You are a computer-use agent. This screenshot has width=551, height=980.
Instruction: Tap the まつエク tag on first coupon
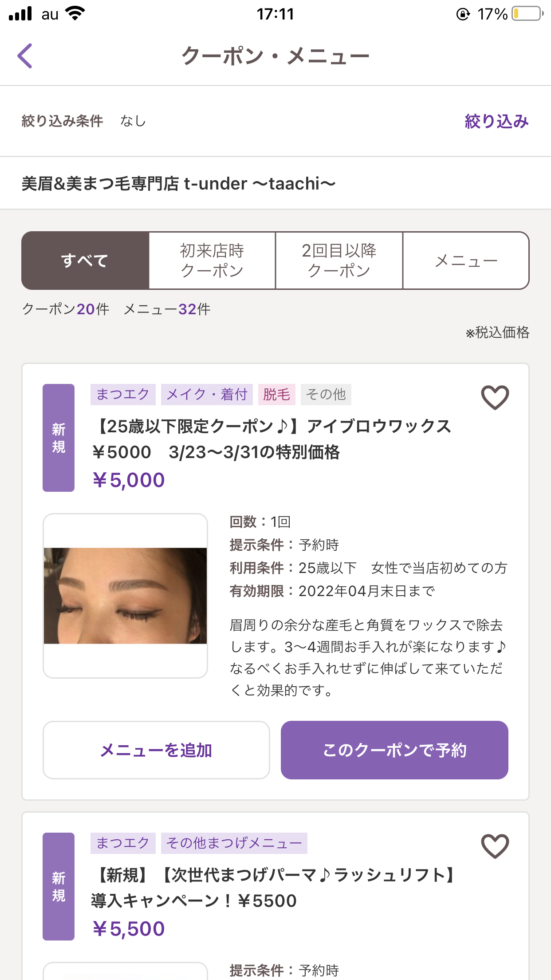[123, 394]
